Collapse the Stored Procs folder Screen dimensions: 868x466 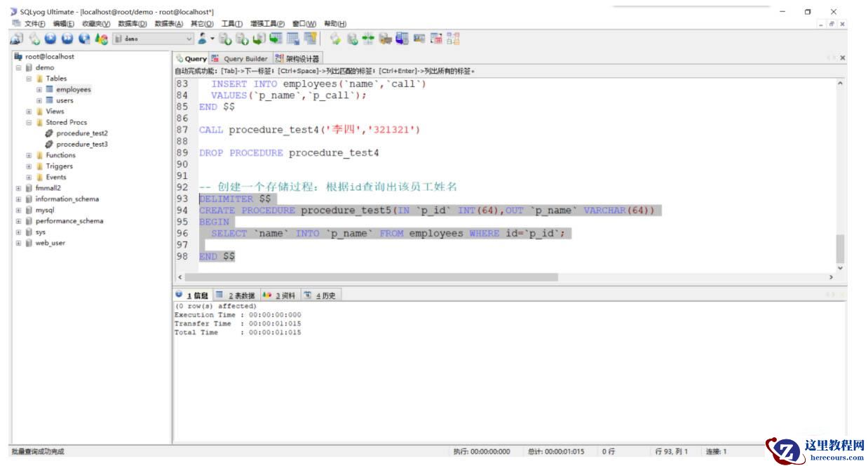[29, 123]
